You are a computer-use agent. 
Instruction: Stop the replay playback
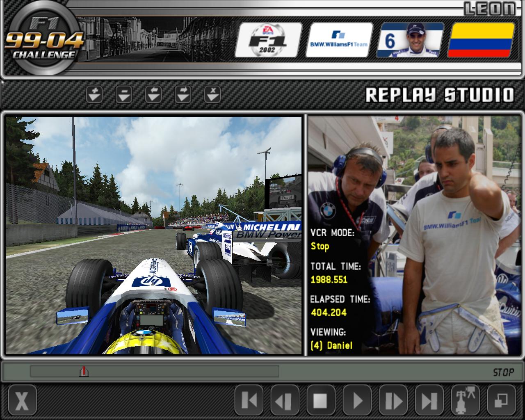coord(321,400)
